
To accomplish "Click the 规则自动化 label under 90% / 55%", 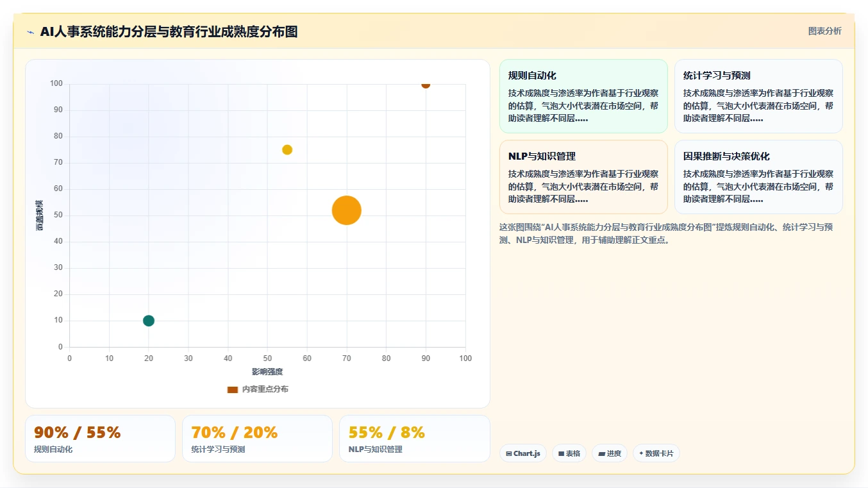I will pos(53,450).
